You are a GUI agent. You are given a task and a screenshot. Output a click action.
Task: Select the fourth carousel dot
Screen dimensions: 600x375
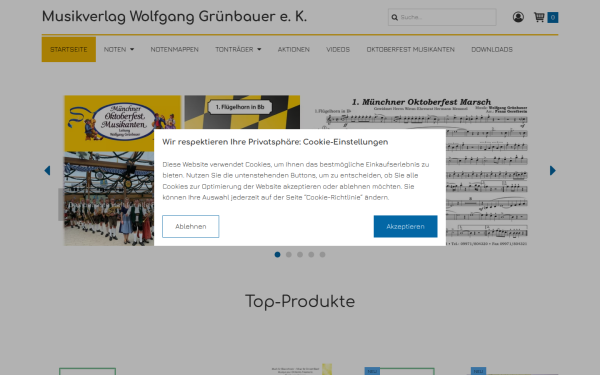[311, 254]
